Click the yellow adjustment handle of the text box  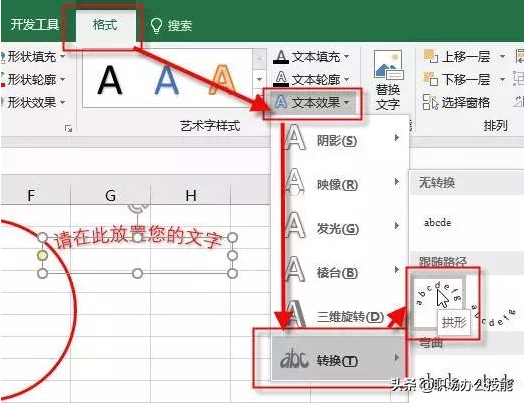coord(42,256)
